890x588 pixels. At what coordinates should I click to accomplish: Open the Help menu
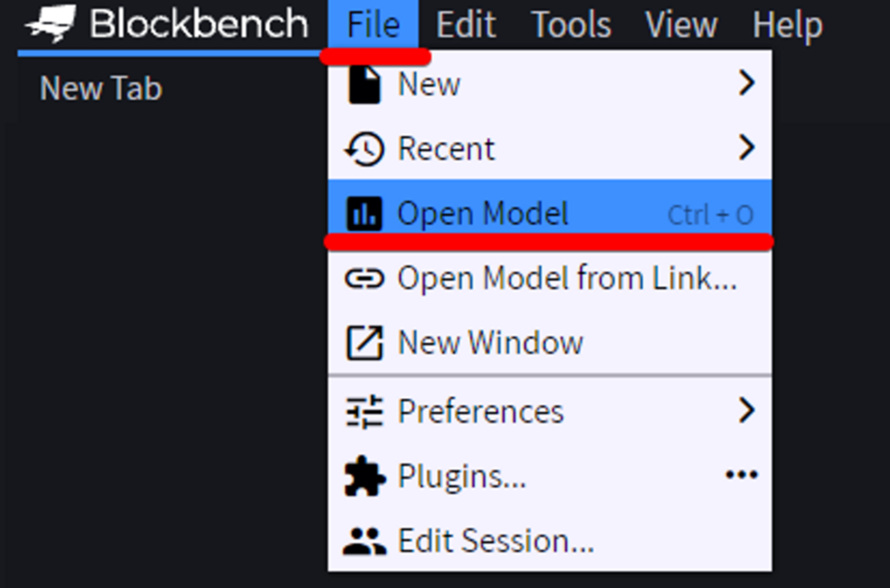(x=787, y=24)
